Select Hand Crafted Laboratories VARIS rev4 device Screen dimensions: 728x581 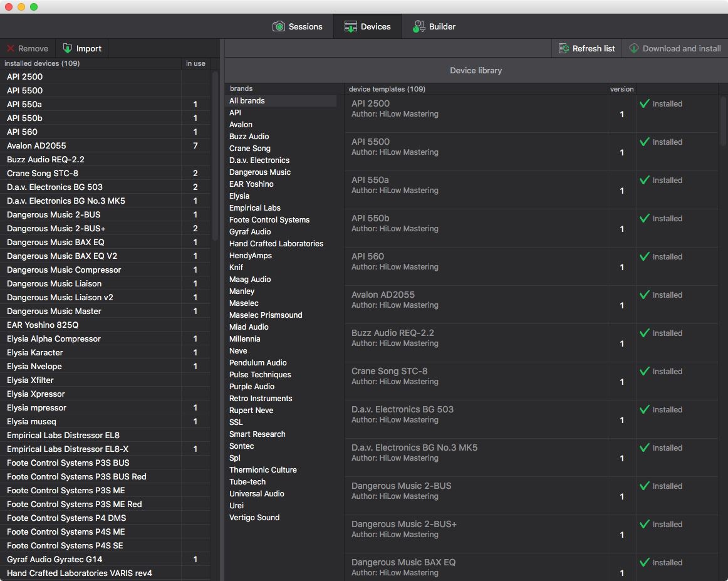pyautogui.click(x=105, y=573)
